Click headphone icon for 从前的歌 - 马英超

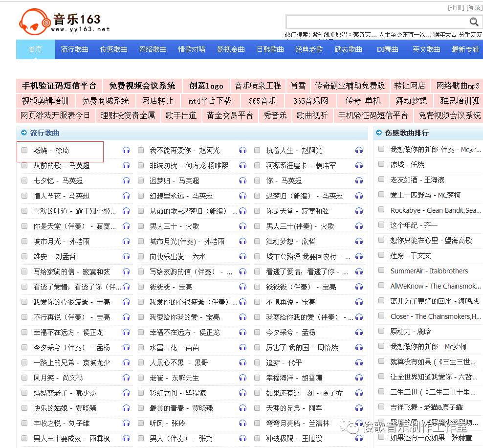tap(126, 165)
